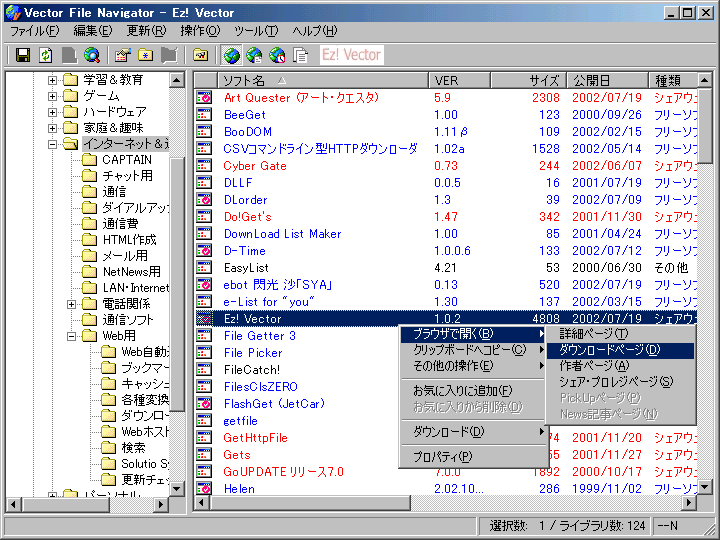This screenshot has height=540, width=720.
Task: Click the tree vertical scrollbar down arrow
Action: [177, 488]
